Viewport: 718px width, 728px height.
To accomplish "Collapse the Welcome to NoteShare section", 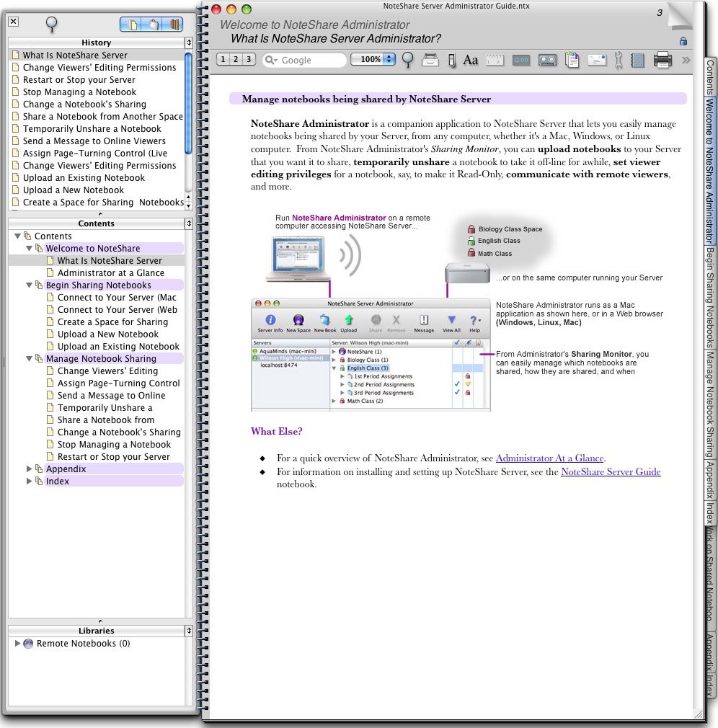I will (x=30, y=249).
